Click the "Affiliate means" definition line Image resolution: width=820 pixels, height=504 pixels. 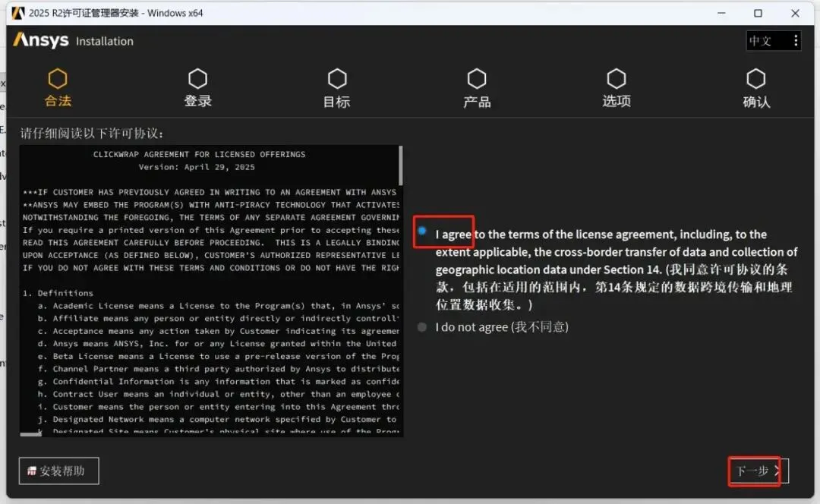pyautogui.click(x=218, y=318)
